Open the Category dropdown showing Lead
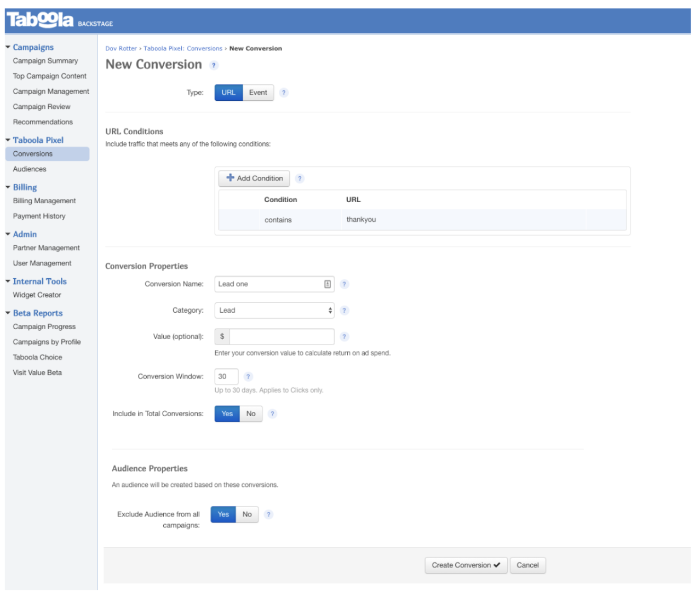This screenshot has height=597, width=700. (x=274, y=311)
